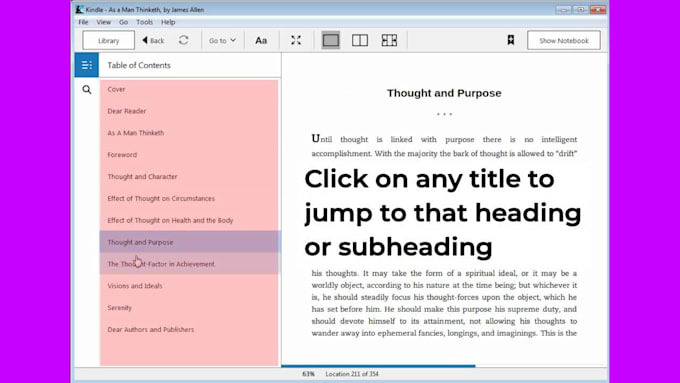The height and width of the screenshot is (383, 680).
Task: Switch to multi-column grid view
Action: pyautogui.click(x=389, y=40)
